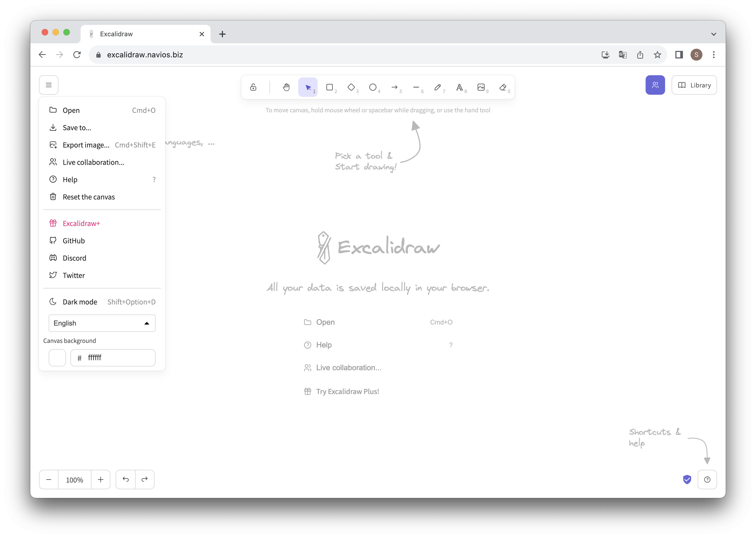This screenshot has width=756, height=538.
Task: Open the Twitter link
Action: [x=102, y=275]
